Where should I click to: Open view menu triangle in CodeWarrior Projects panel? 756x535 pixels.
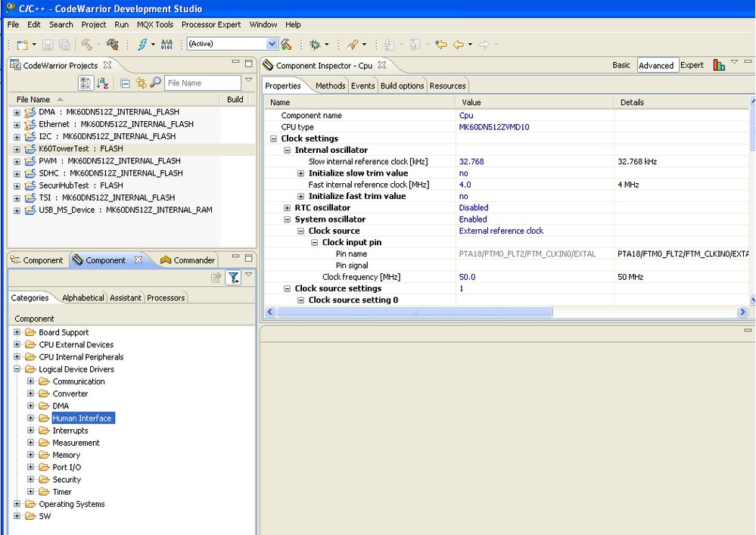pyautogui.click(x=249, y=80)
